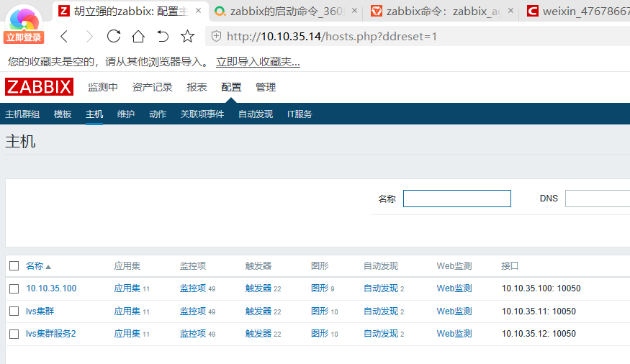This screenshot has width=630, height=364.
Task: Click the security shield icon in address bar
Action: [x=216, y=36]
